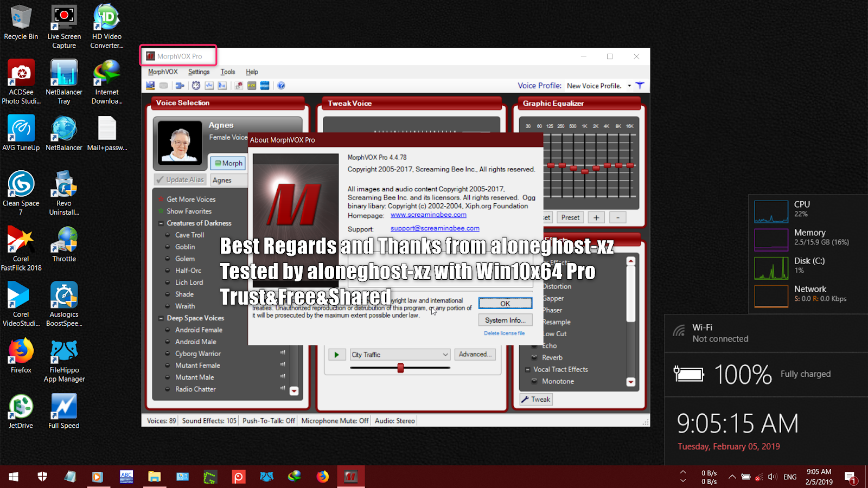Click the waveform toolbar icon

pos(209,86)
